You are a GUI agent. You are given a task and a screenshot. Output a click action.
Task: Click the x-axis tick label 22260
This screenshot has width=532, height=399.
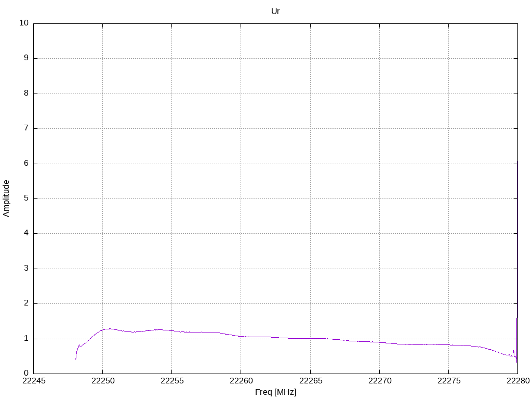241,381
